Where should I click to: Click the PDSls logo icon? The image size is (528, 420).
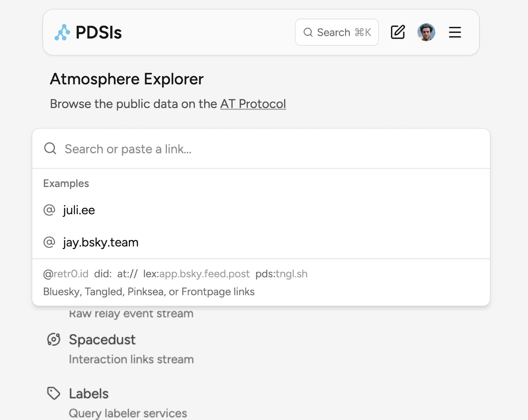click(62, 32)
